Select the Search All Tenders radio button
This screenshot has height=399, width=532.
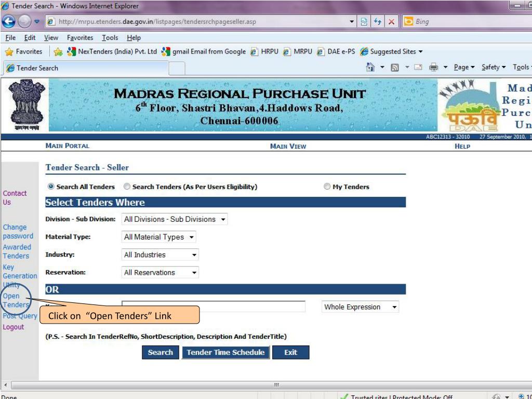click(51, 187)
